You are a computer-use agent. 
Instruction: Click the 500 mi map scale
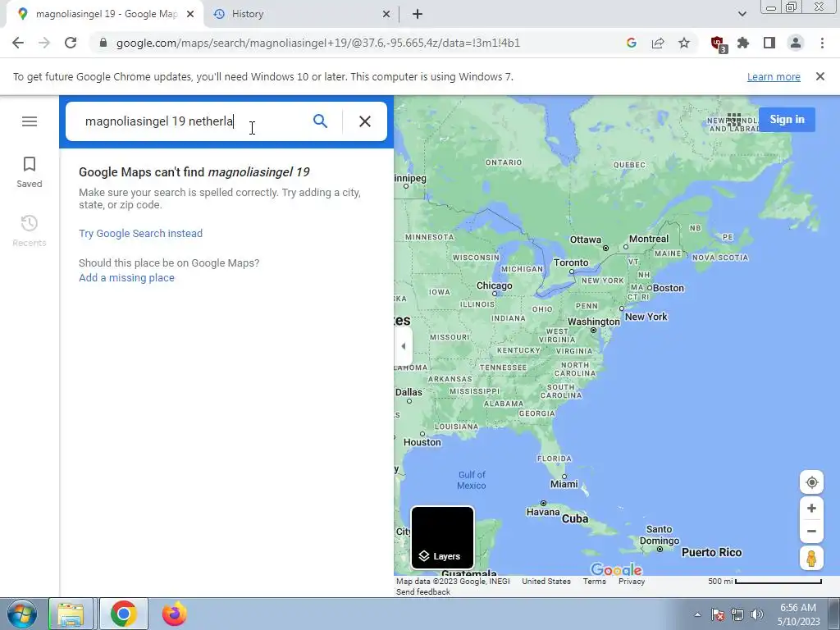tap(765, 582)
